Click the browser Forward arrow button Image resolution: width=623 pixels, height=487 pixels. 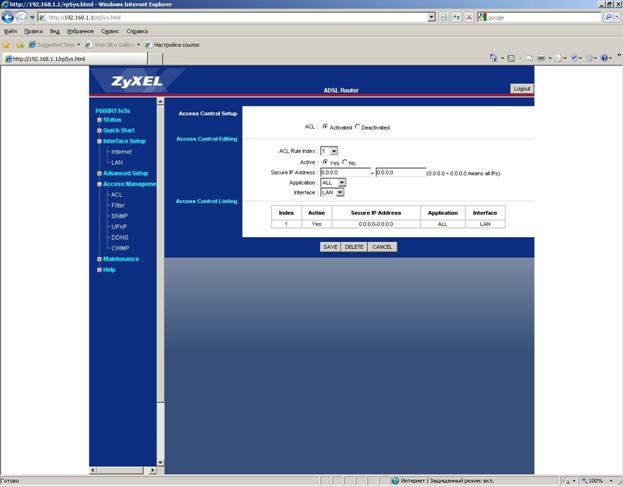point(21,17)
